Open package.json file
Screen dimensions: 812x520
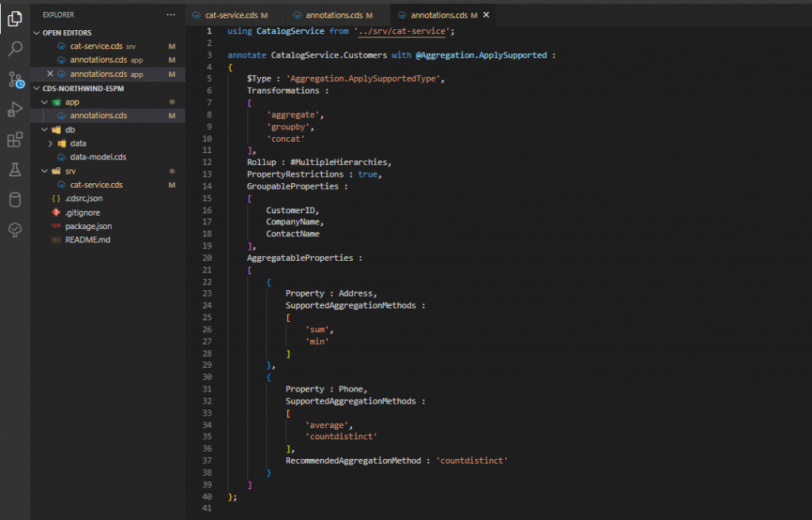tap(108, 227)
